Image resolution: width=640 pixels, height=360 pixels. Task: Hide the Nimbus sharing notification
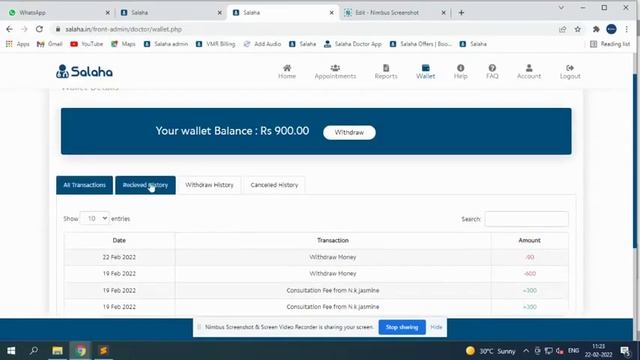[436, 327]
